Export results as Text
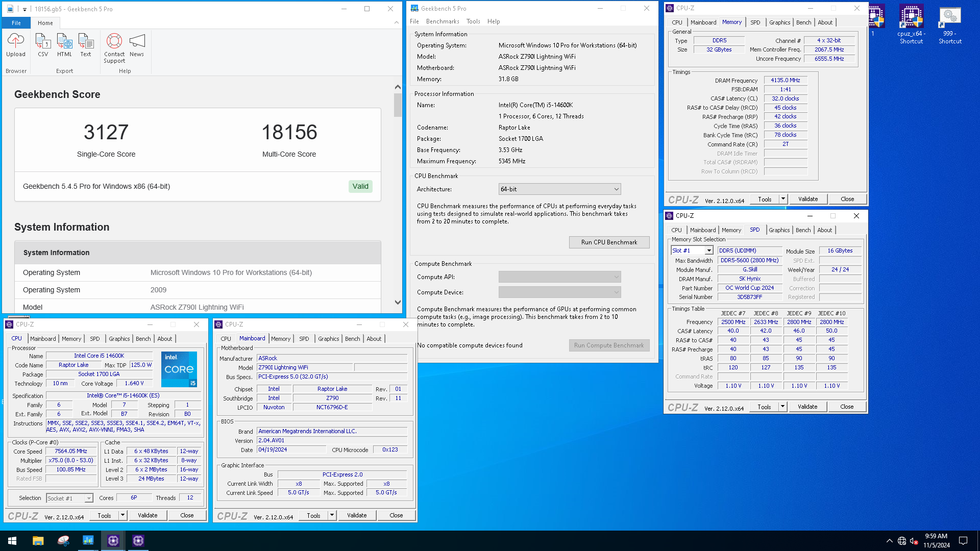 pos(86,45)
